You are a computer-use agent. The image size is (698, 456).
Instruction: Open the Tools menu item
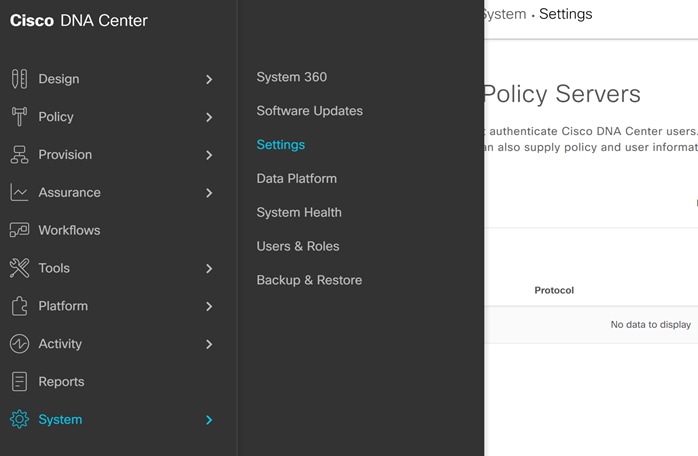(54, 268)
